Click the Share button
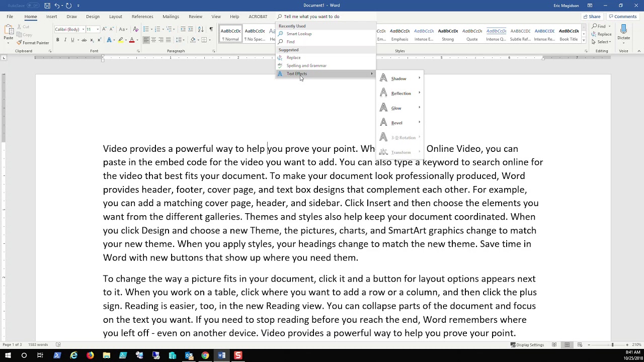 [592, 17]
